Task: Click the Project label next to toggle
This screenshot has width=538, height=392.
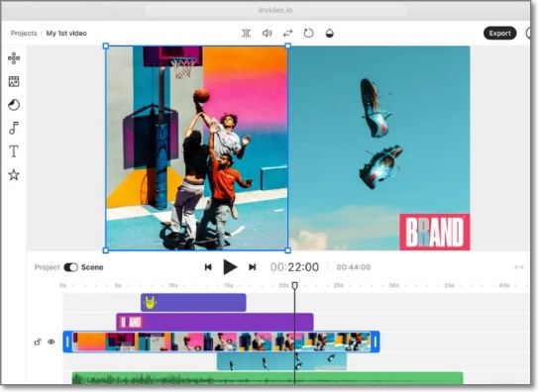Action: click(x=47, y=267)
